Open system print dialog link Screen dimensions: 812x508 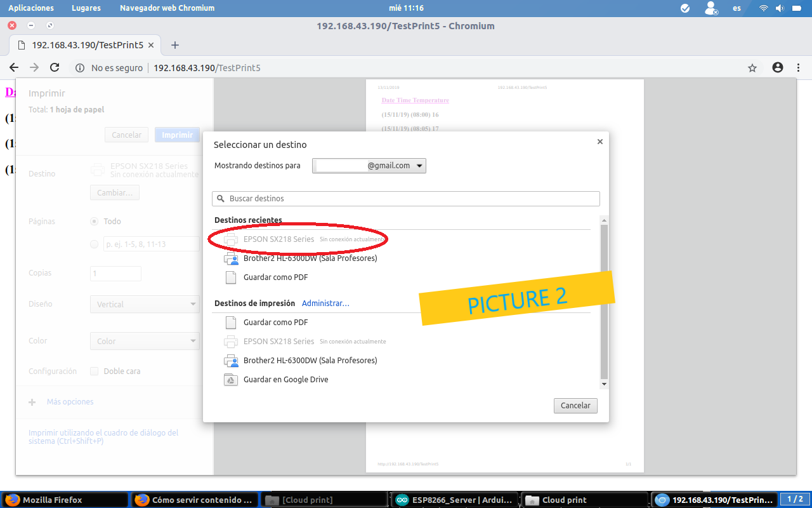point(103,437)
